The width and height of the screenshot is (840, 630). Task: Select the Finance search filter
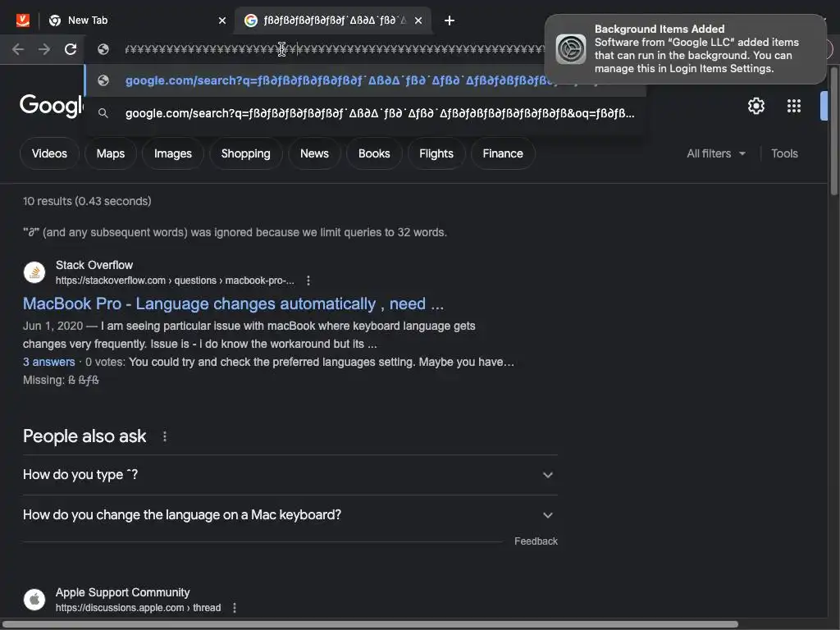click(x=503, y=153)
